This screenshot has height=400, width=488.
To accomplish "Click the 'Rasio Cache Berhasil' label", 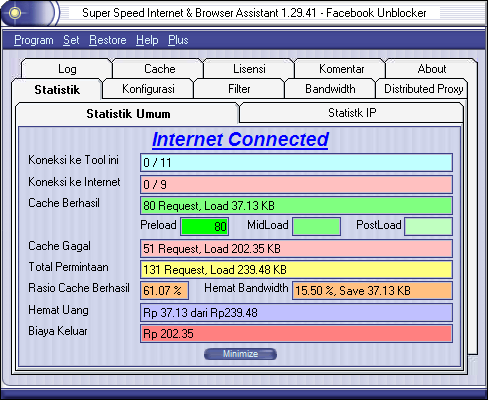I will pyautogui.click(x=79, y=288).
